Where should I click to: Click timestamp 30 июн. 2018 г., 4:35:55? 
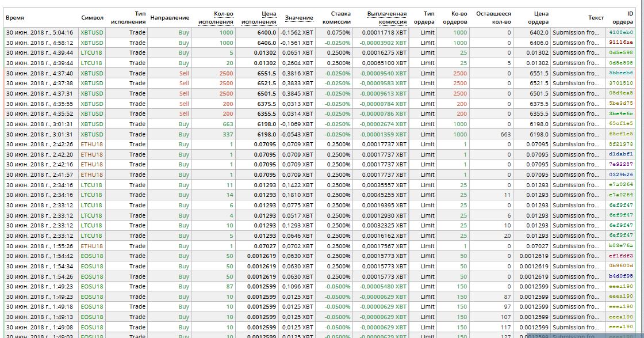tap(40, 104)
